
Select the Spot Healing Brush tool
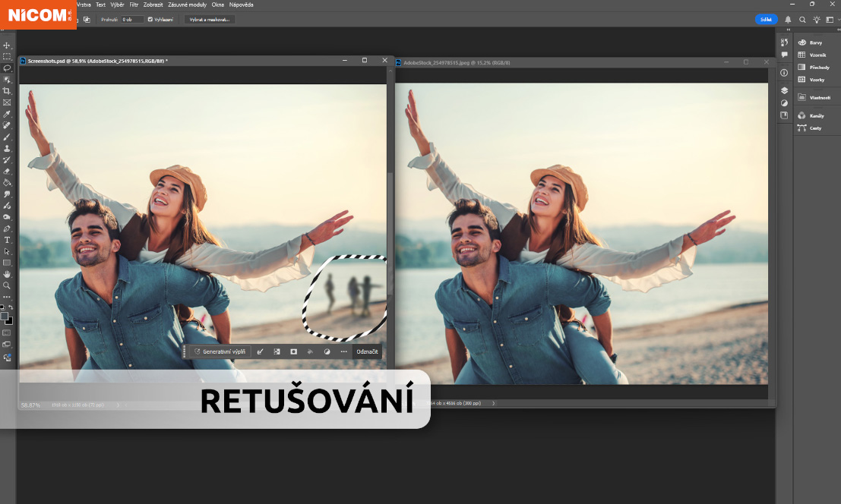pyautogui.click(x=7, y=125)
